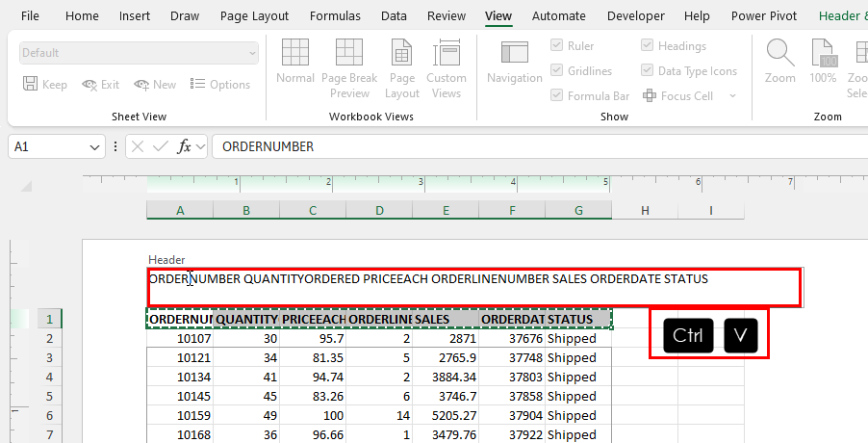Click the Name Box showing A1

[49, 146]
